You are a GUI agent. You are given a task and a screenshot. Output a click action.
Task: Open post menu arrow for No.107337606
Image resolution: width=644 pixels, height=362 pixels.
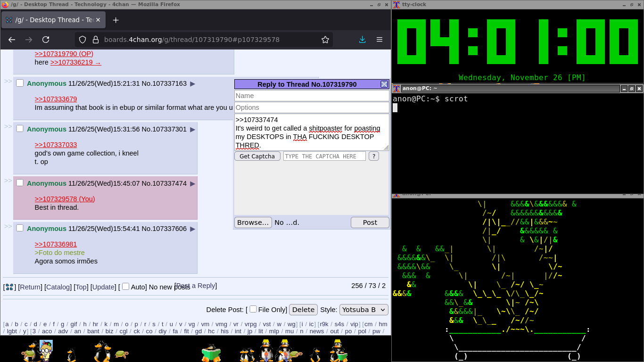pyautogui.click(x=192, y=229)
